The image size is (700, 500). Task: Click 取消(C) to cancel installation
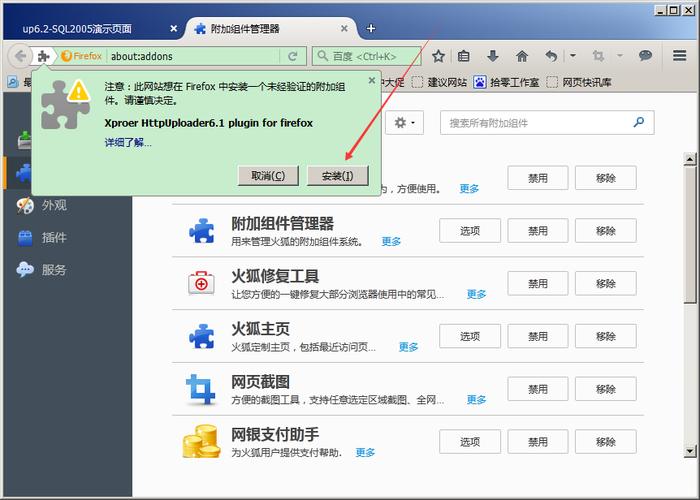(268, 175)
